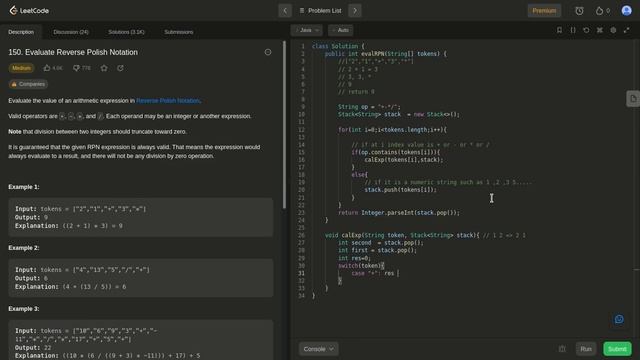Screen dimensions: 640x360
Task: Open the Submissions tab
Action: (179, 32)
